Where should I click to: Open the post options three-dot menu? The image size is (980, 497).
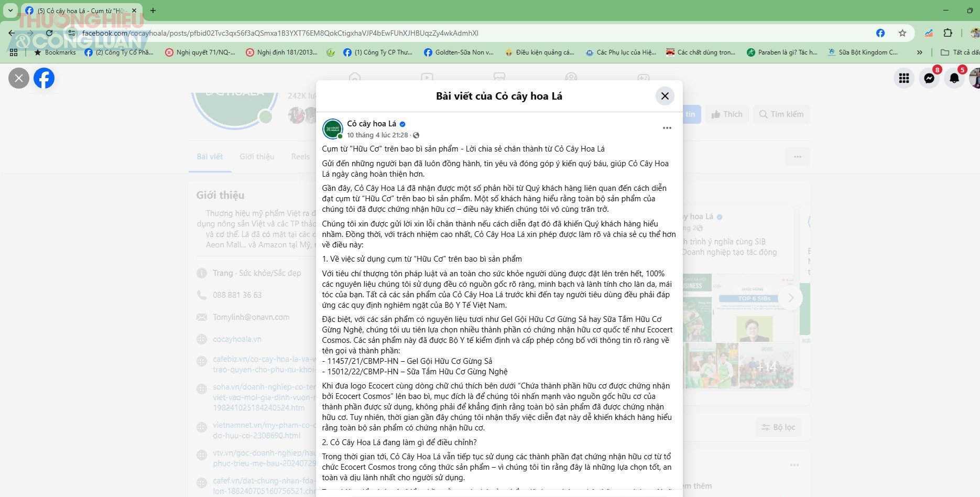[x=667, y=128]
